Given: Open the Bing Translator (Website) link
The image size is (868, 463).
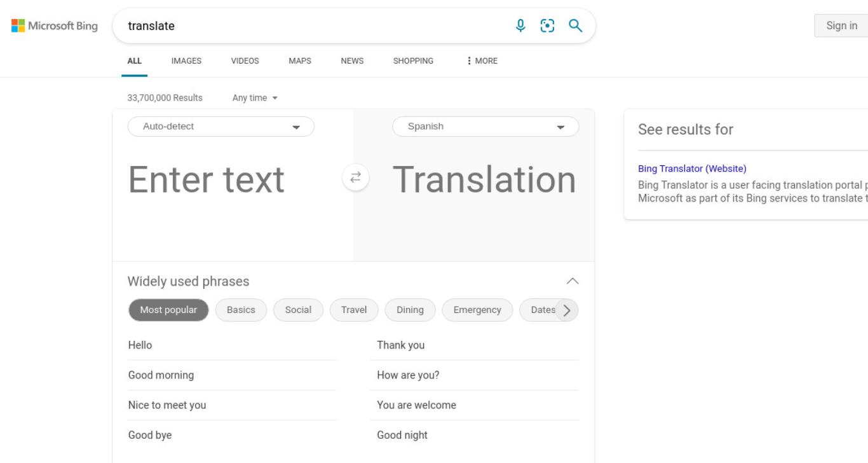Looking at the screenshot, I should [x=692, y=169].
